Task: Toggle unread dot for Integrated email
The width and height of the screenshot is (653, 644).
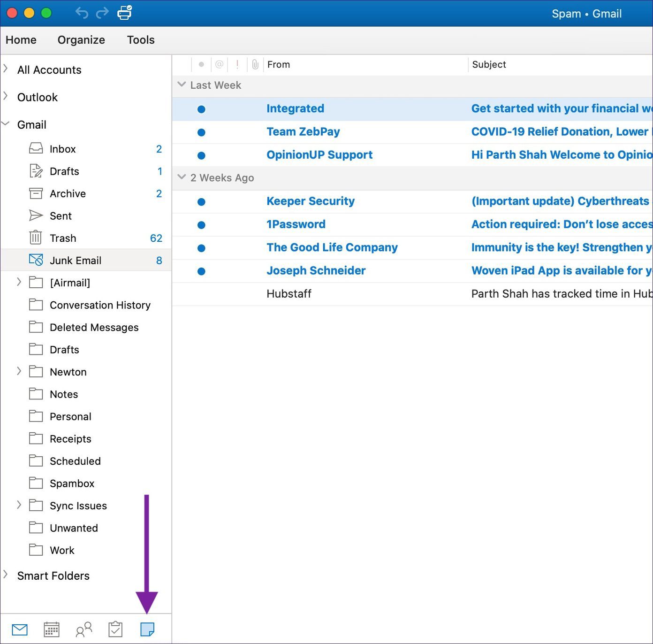Action: point(201,109)
